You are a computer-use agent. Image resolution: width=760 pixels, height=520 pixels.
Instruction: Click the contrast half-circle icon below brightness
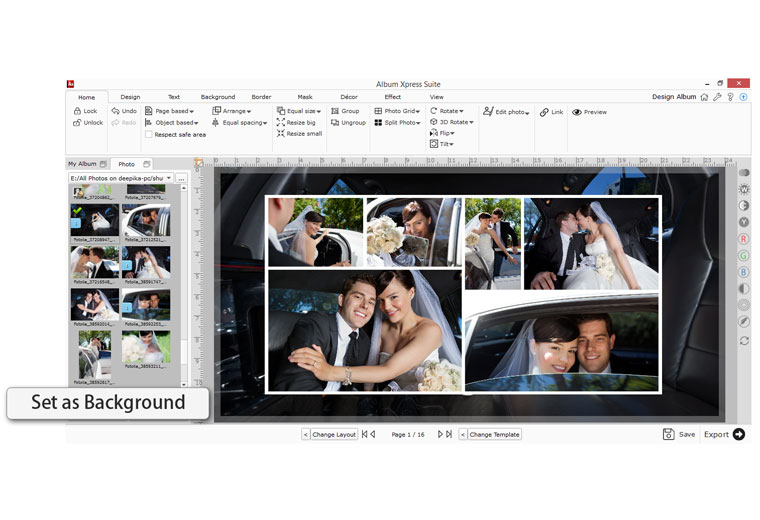[744, 206]
